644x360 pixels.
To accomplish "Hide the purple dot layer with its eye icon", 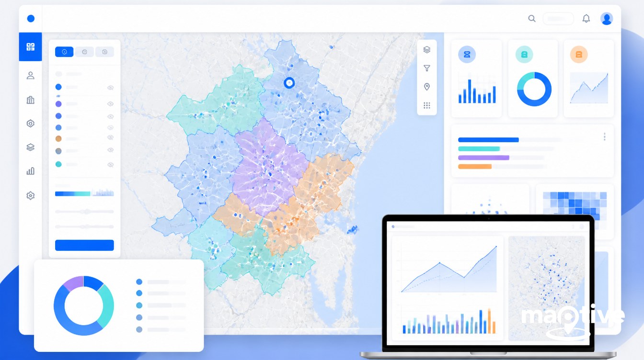I will [x=110, y=104].
